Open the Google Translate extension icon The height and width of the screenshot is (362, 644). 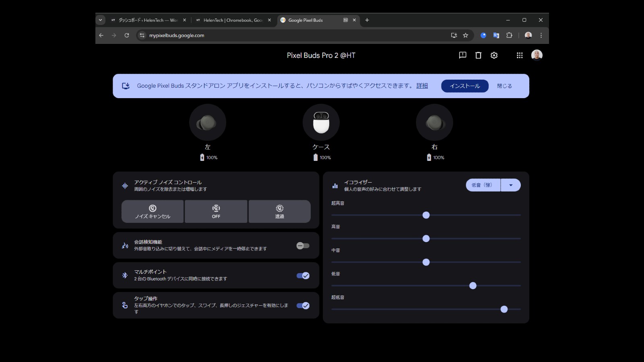coord(496,35)
